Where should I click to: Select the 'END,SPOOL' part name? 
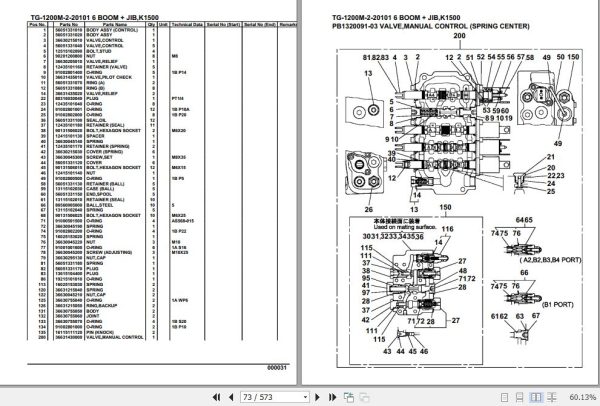click(x=99, y=194)
